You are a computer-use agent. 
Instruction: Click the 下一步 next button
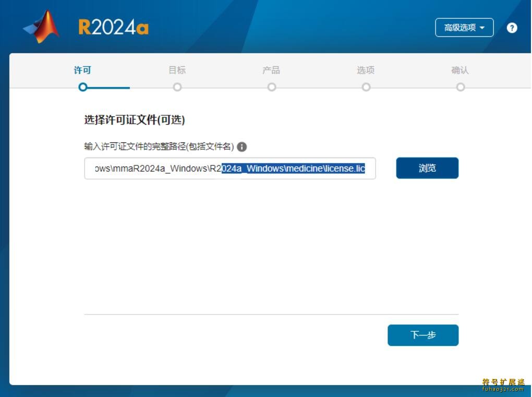coord(423,335)
